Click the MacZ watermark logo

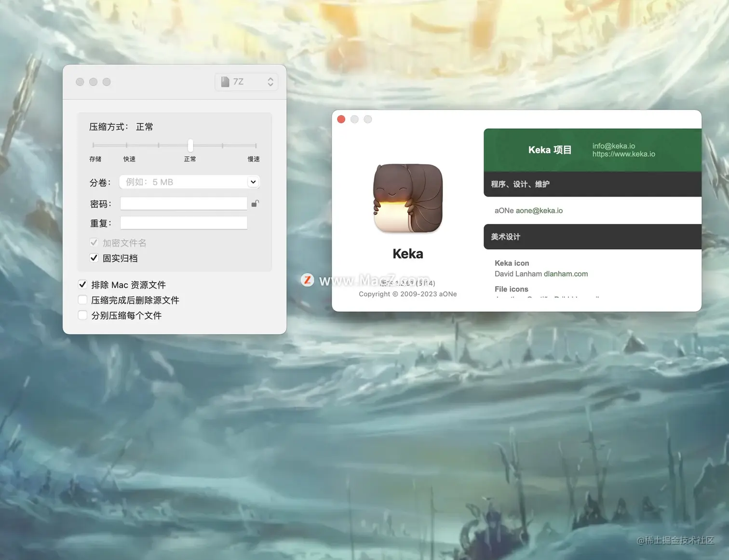pos(307,280)
